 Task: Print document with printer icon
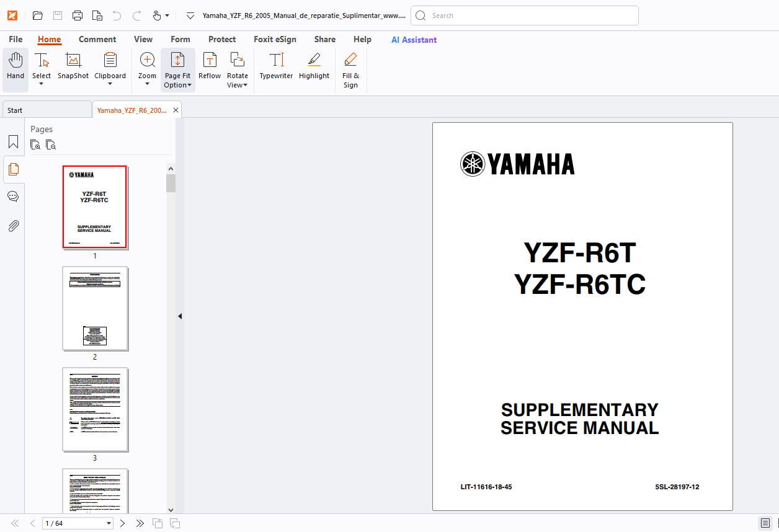[78, 16]
